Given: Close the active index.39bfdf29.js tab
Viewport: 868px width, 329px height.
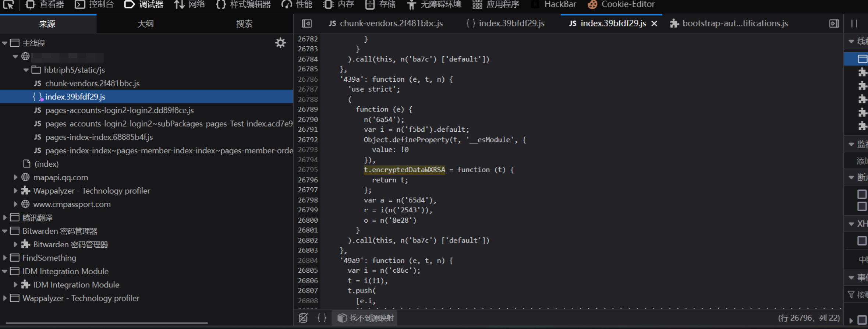Looking at the screenshot, I should coord(654,24).
